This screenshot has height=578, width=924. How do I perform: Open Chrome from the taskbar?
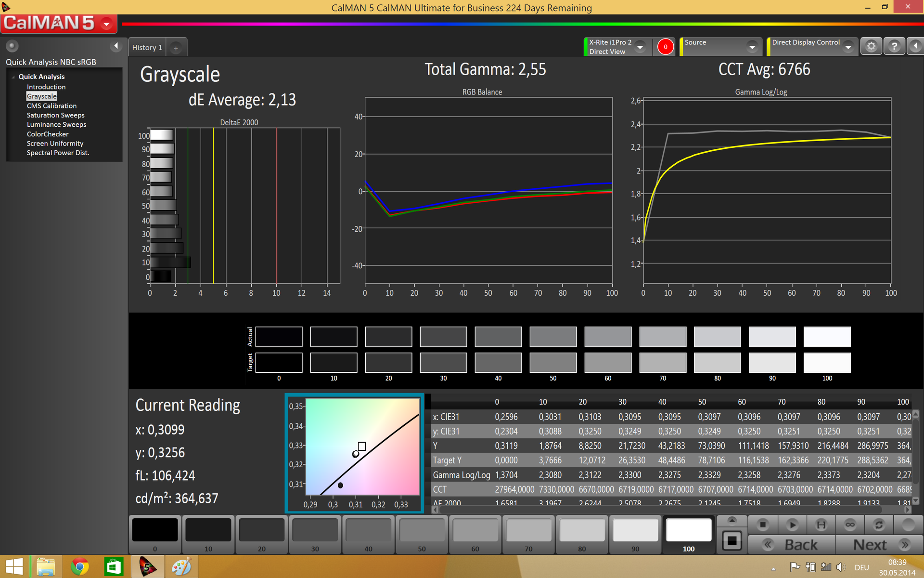[80, 566]
